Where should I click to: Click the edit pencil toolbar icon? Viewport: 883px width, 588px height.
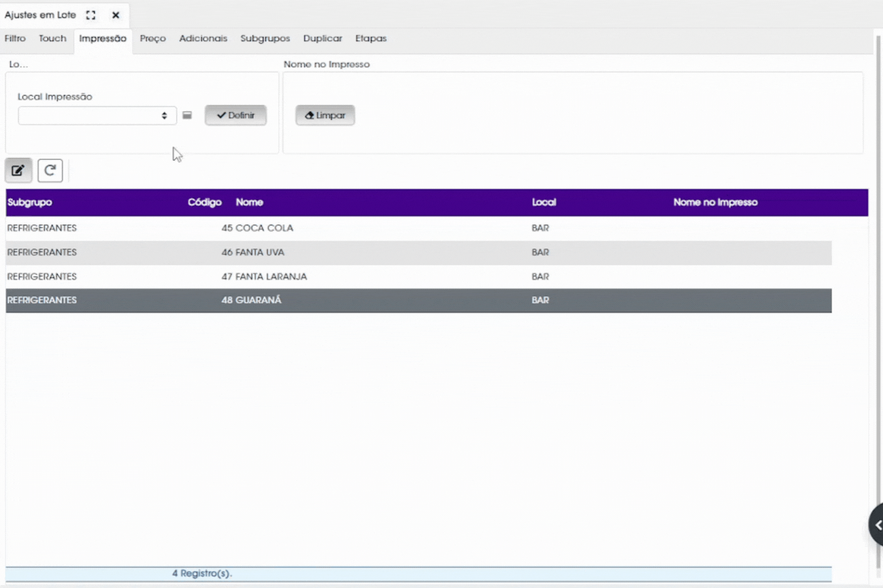pyautogui.click(x=18, y=170)
